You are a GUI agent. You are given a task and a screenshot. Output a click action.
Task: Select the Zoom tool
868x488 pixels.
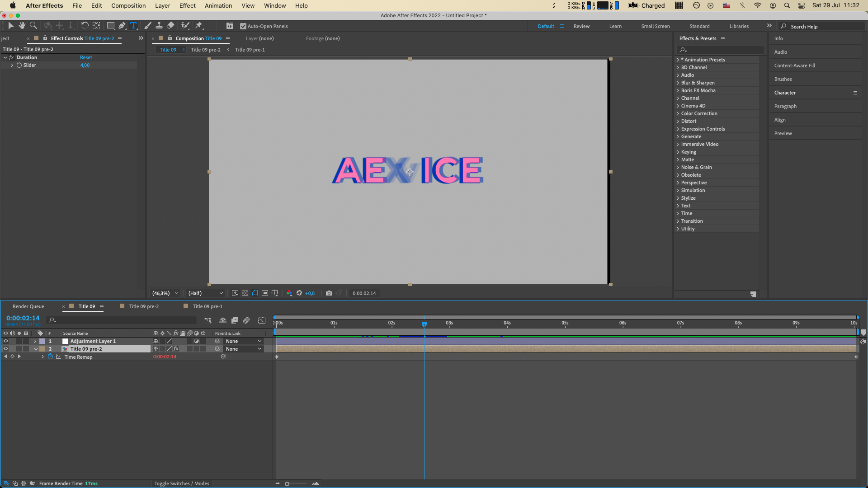click(33, 26)
